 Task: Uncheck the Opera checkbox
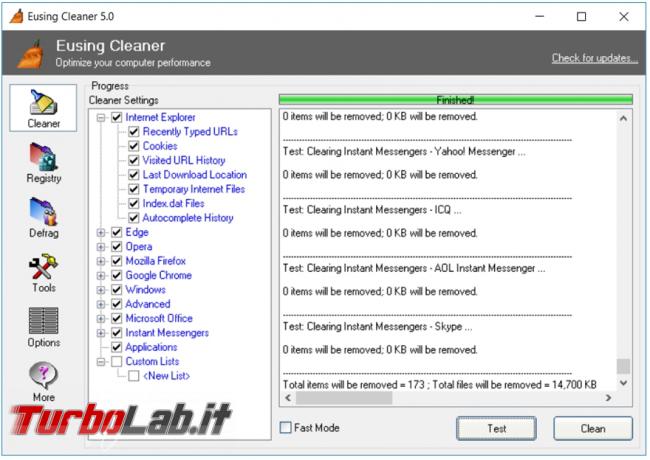point(116,247)
